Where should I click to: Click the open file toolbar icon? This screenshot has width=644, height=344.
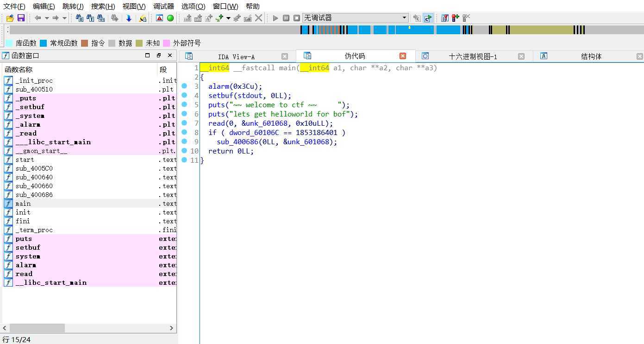(10, 18)
